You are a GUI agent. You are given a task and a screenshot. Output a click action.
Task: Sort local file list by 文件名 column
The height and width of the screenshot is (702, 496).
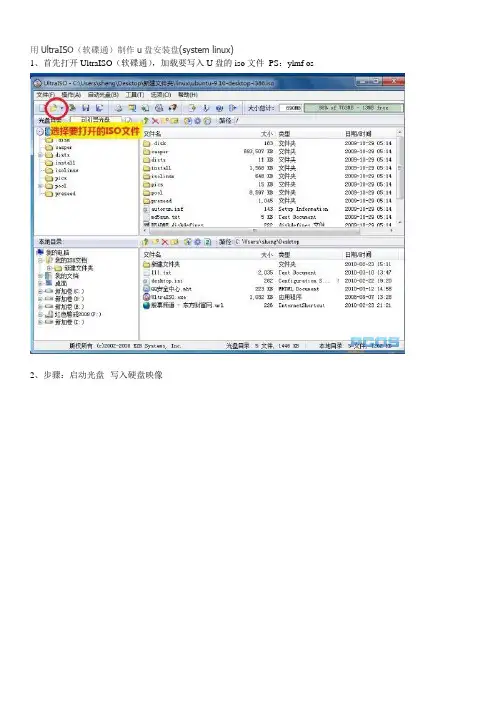pos(152,255)
